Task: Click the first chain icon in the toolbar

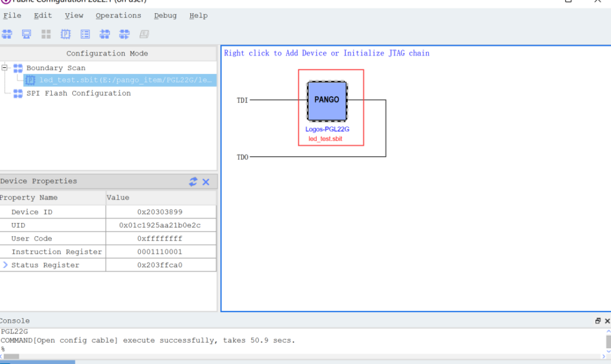Action: (x=7, y=34)
